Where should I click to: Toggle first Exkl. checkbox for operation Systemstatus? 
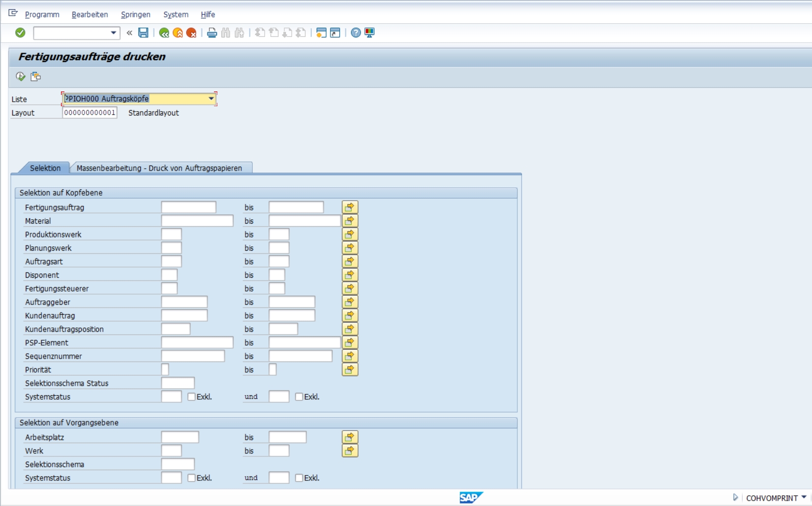point(191,478)
